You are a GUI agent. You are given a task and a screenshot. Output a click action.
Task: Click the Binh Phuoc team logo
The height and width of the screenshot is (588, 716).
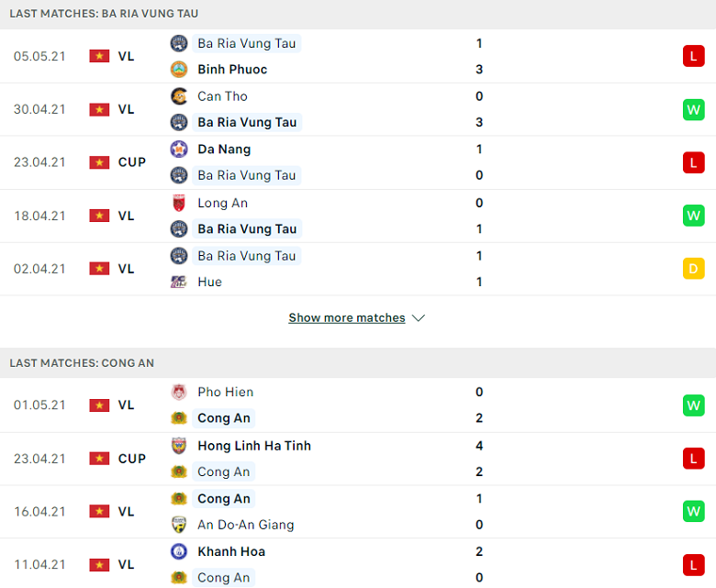179,69
